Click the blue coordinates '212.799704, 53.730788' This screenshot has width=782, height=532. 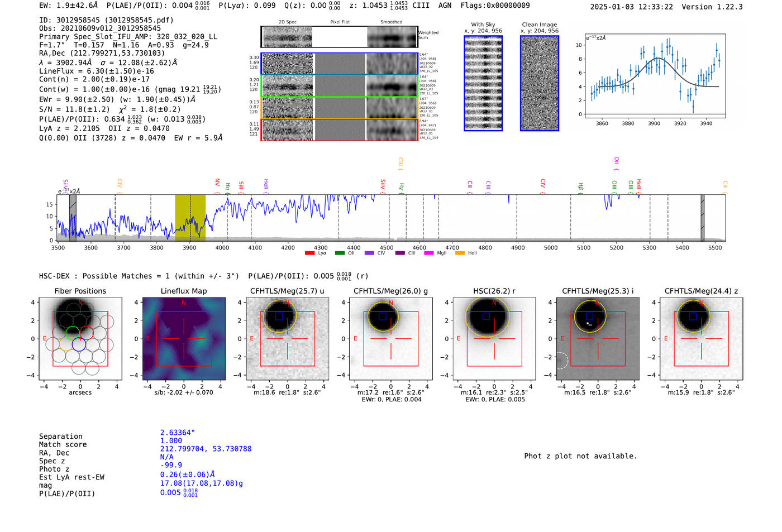[206, 449]
